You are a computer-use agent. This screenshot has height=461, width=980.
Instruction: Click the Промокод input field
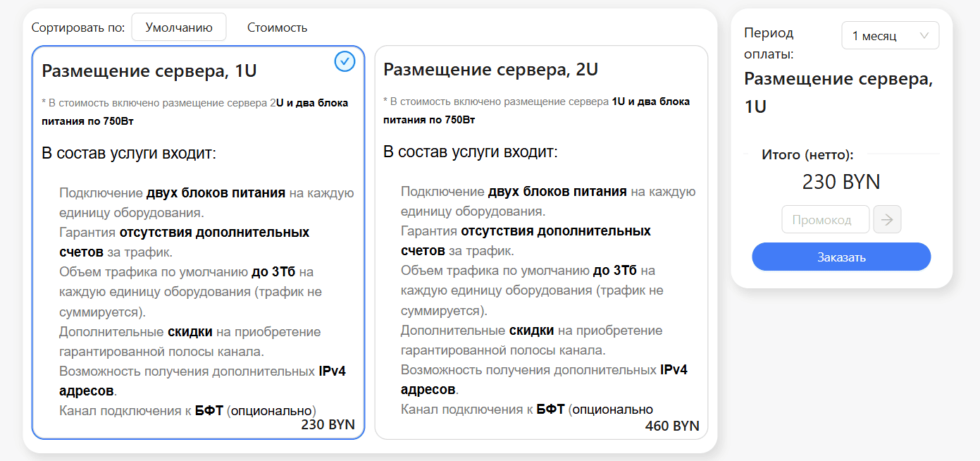pos(825,219)
